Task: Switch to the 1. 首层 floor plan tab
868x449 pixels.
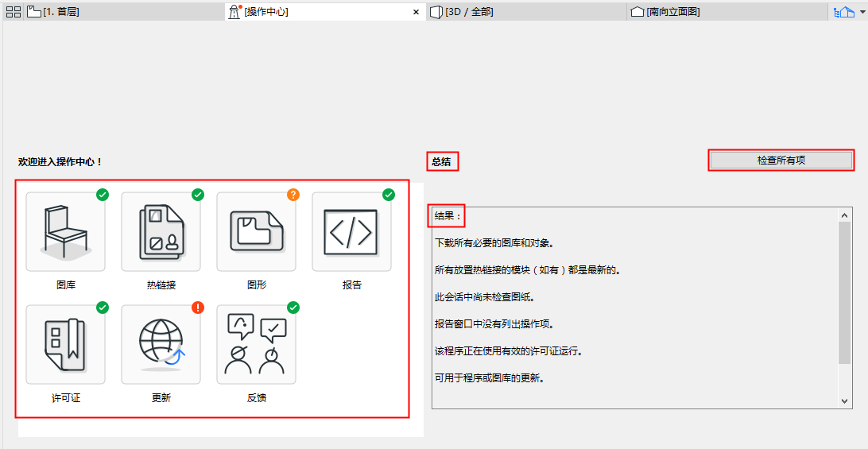Action: (x=125, y=12)
